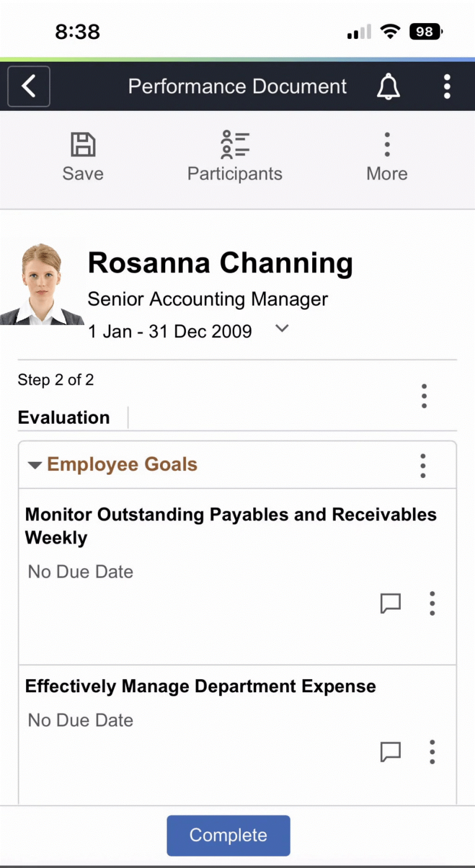The height and width of the screenshot is (868, 475).
Task: Open comment for Monitor Outstanding Payables goal
Action: 390,604
